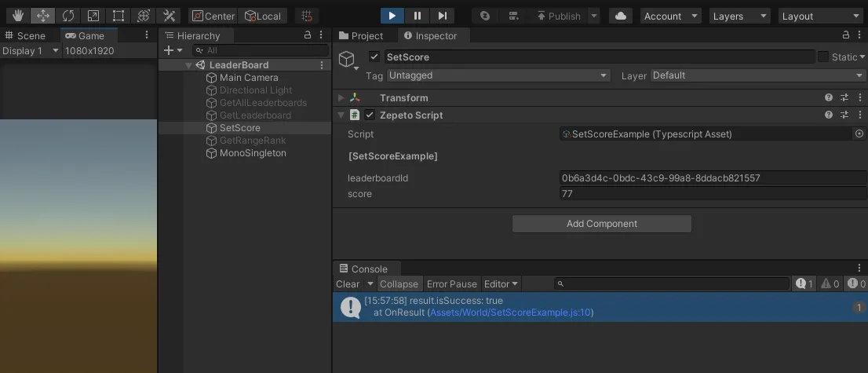This screenshot has height=373, width=868.
Task: Toggle Console Collapse option
Action: tap(399, 283)
